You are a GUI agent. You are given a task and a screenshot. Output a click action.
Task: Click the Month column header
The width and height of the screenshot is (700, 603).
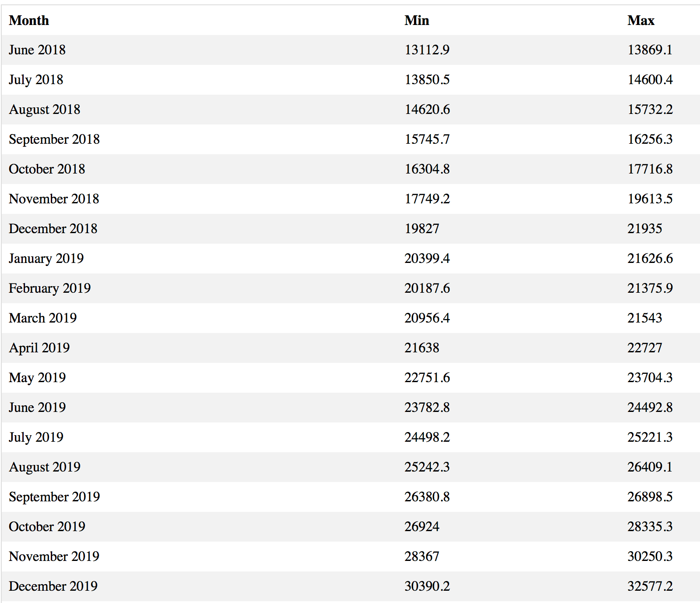[x=29, y=21]
